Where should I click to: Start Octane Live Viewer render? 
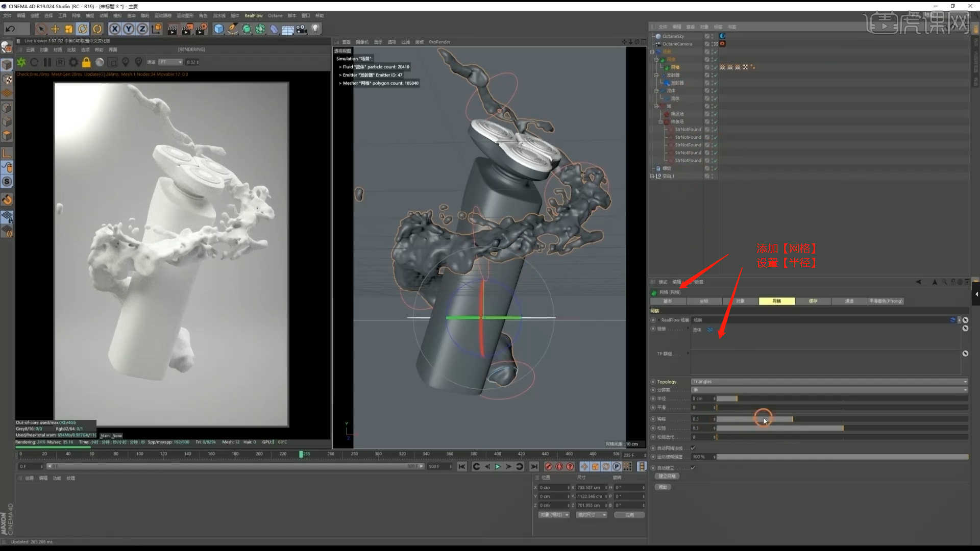tap(21, 62)
